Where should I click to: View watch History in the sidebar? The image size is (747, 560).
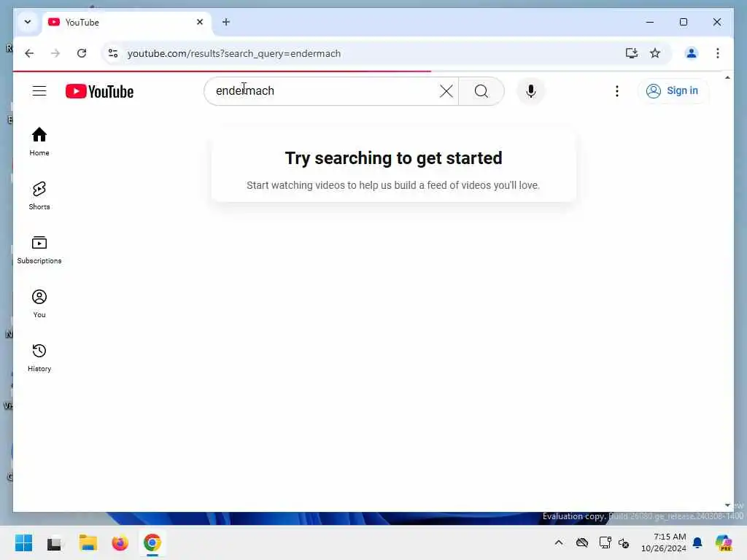39,357
